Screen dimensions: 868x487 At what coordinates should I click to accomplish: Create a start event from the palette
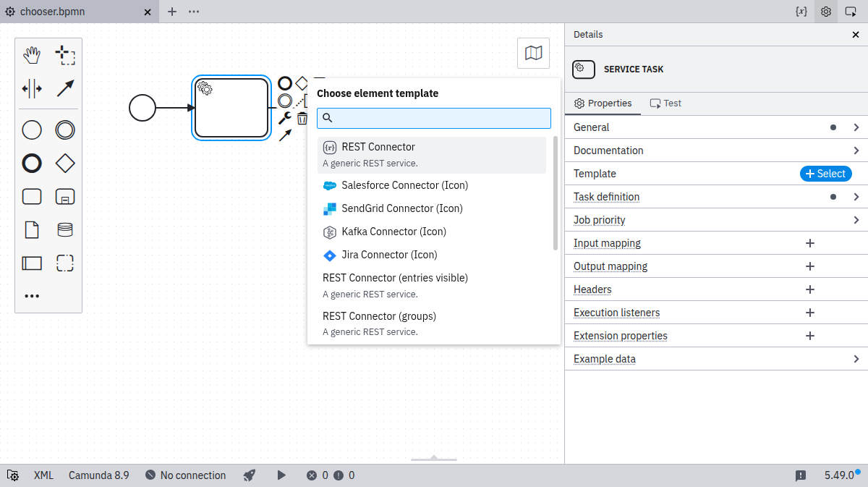pos(32,130)
